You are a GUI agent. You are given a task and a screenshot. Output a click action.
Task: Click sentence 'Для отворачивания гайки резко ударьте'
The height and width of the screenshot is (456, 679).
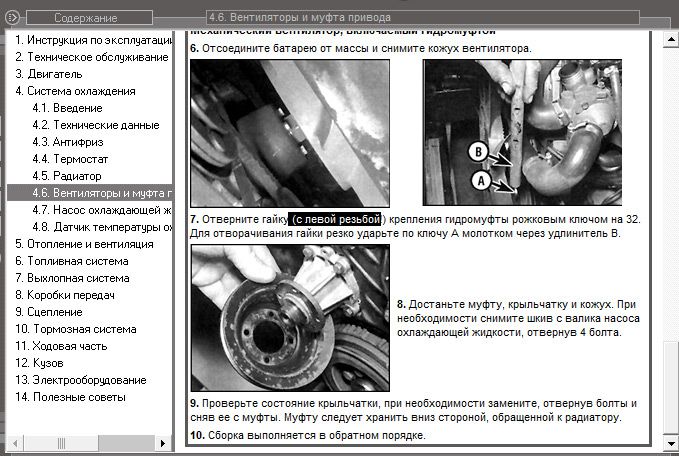click(x=296, y=233)
